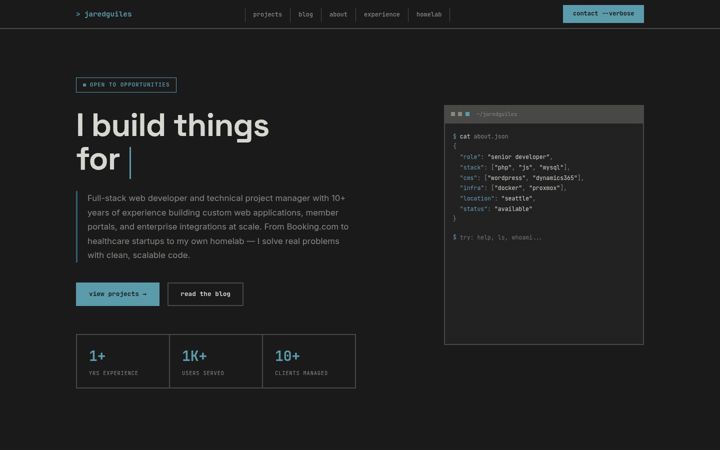
Task: Click the "stack" line in terminal
Action: coord(515,168)
